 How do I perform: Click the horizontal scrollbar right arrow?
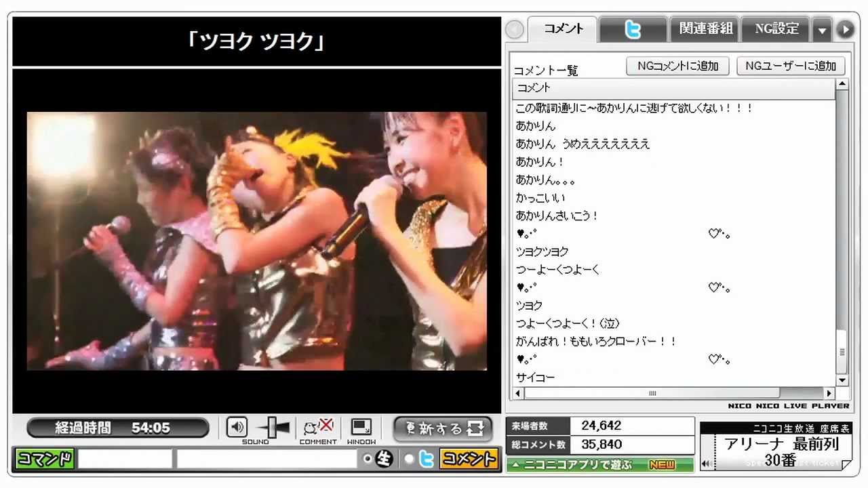(829, 393)
